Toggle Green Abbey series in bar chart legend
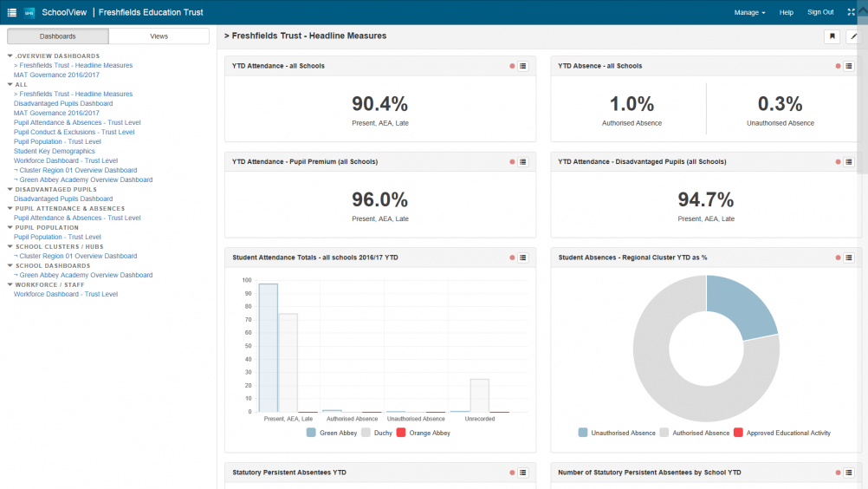This screenshot has height=489, width=868. coord(332,433)
